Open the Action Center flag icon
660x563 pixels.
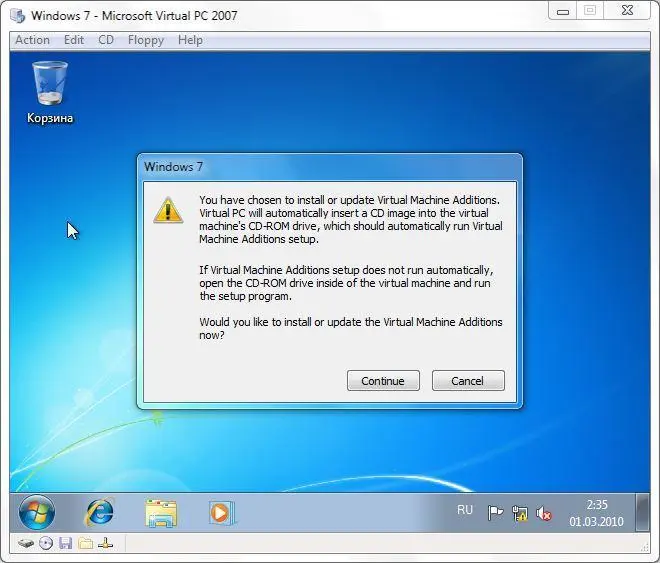(x=495, y=513)
